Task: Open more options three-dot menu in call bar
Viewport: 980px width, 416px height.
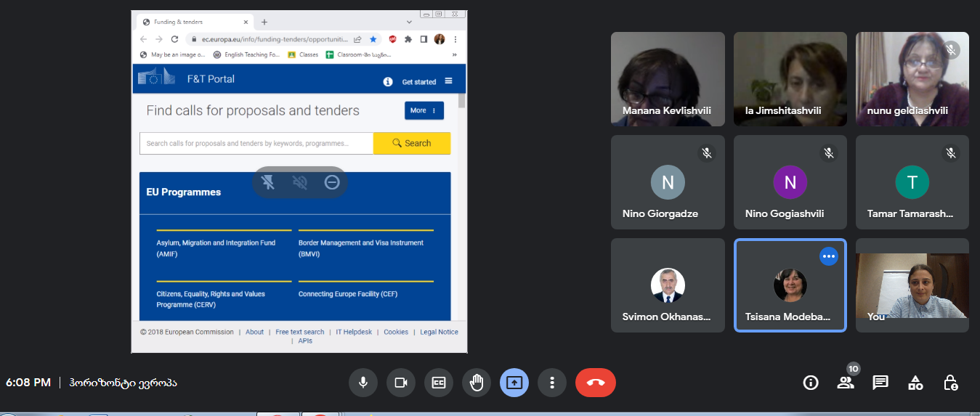Action: [x=552, y=383]
